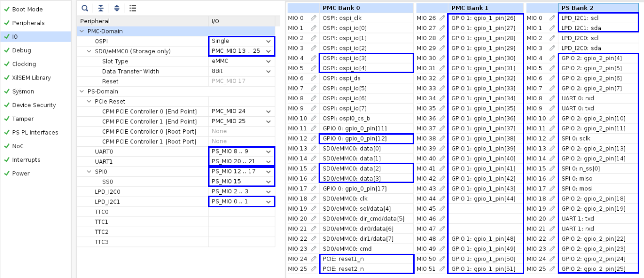Click the Expand All toolbar icon
This screenshot has height=278, width=644.
[116, 8]
